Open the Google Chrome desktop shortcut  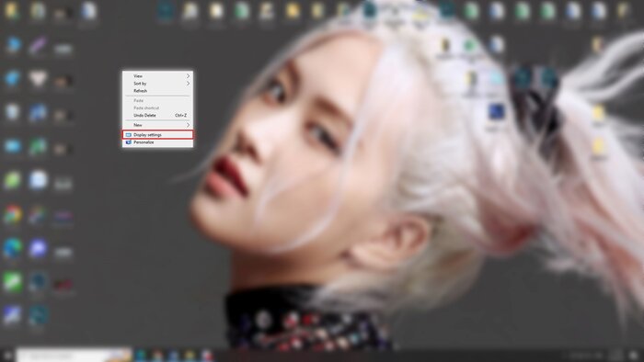pyautogui.click(x=13, y=214)
